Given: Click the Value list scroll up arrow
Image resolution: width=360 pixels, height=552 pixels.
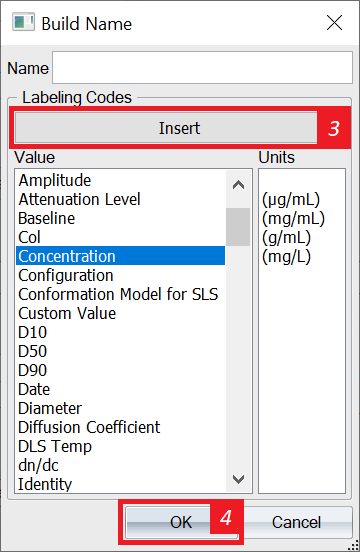Looking at the screenshot, I should 239,184.
